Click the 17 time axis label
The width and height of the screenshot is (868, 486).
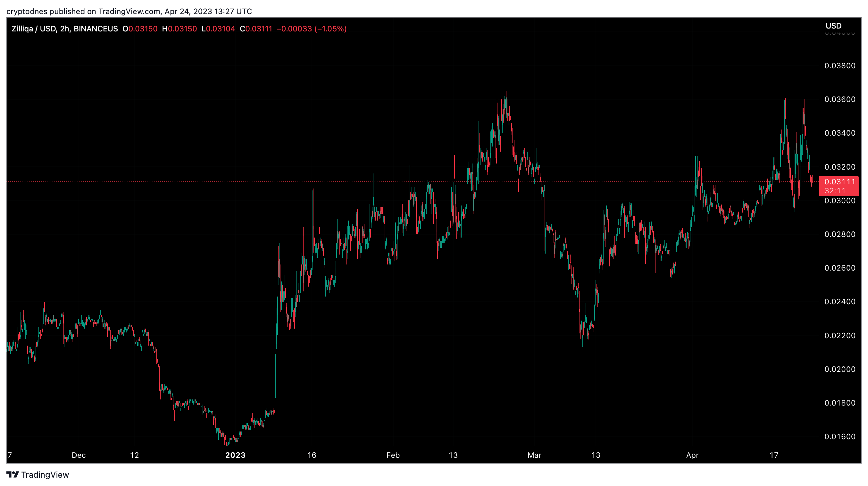coord(774,455)
